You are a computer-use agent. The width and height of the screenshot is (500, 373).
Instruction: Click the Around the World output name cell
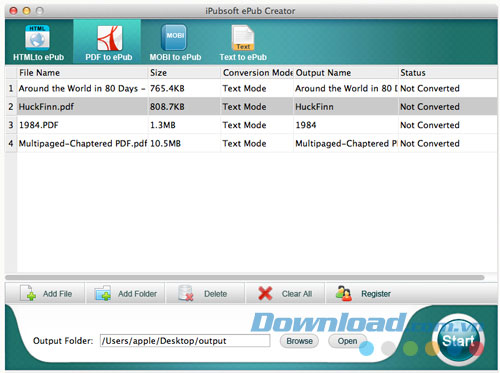(346, 88)
